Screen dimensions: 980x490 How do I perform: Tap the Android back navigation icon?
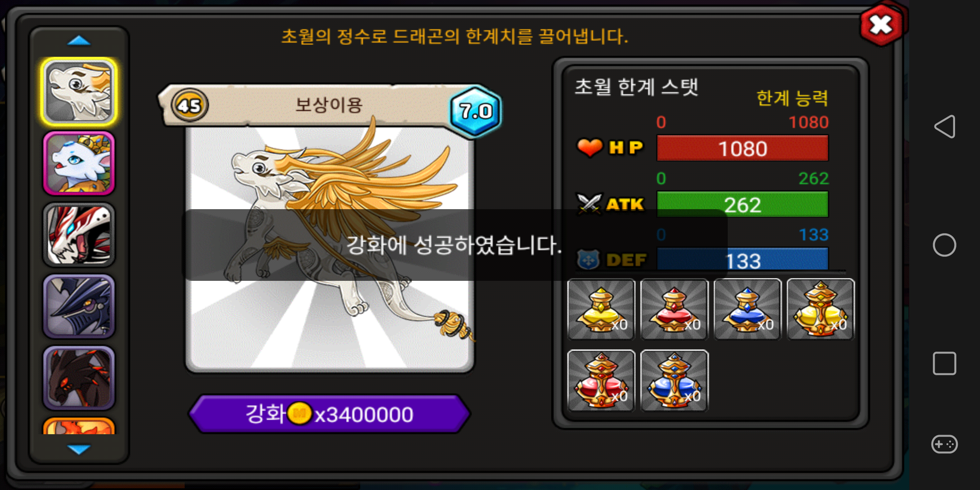pos(945,127)
